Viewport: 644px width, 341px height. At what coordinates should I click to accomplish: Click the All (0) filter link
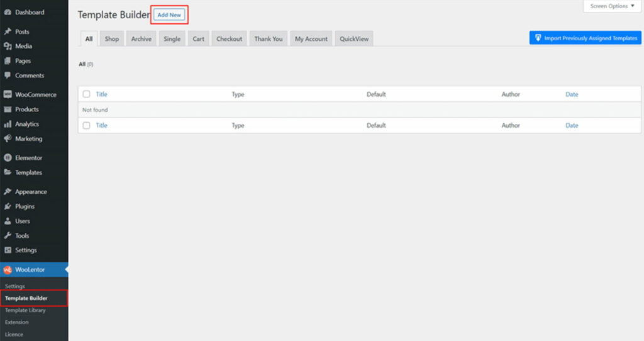pos(86,64)
